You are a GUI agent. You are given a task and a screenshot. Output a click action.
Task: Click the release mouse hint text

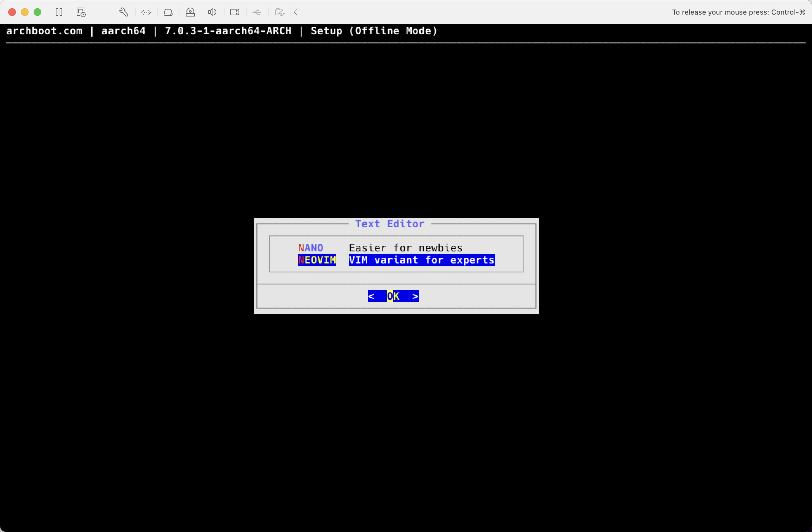739,12
